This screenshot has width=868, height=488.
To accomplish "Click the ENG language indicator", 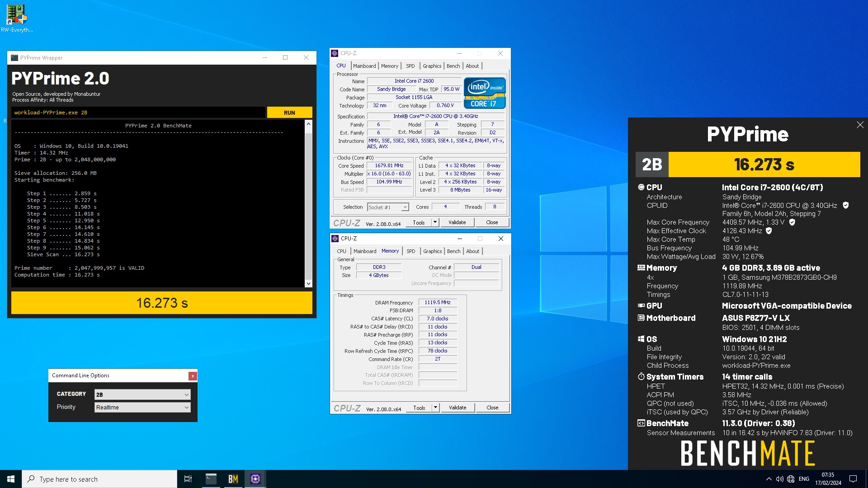I will pyautogui.click(x=804, y=479).
